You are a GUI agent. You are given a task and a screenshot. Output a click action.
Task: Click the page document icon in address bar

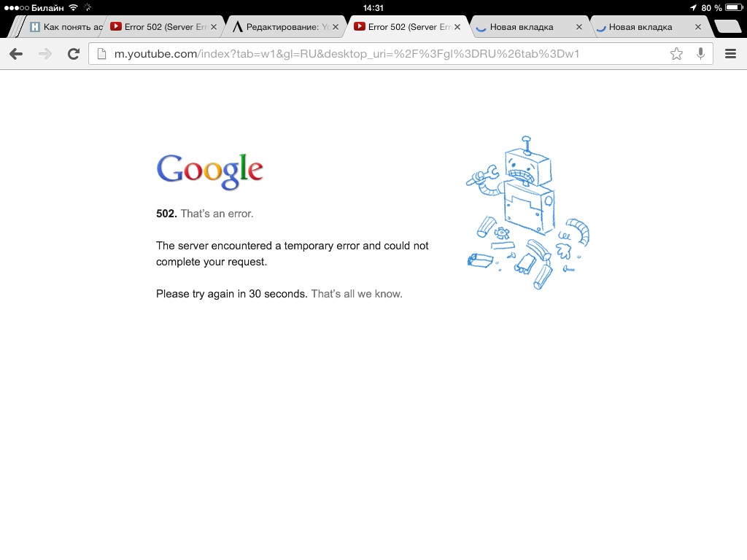coord(101,54)
